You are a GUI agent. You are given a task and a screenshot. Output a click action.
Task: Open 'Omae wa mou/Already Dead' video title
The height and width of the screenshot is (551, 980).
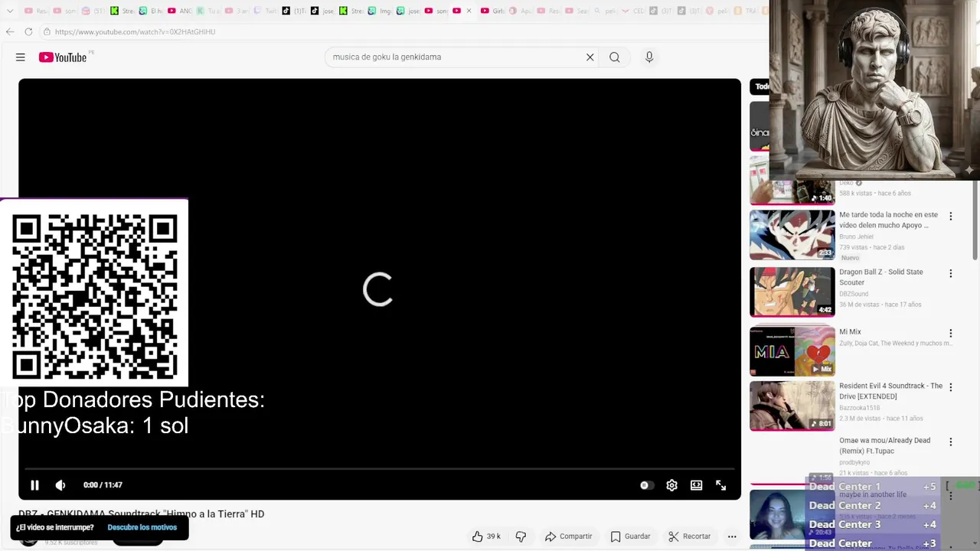pos(885,445)
